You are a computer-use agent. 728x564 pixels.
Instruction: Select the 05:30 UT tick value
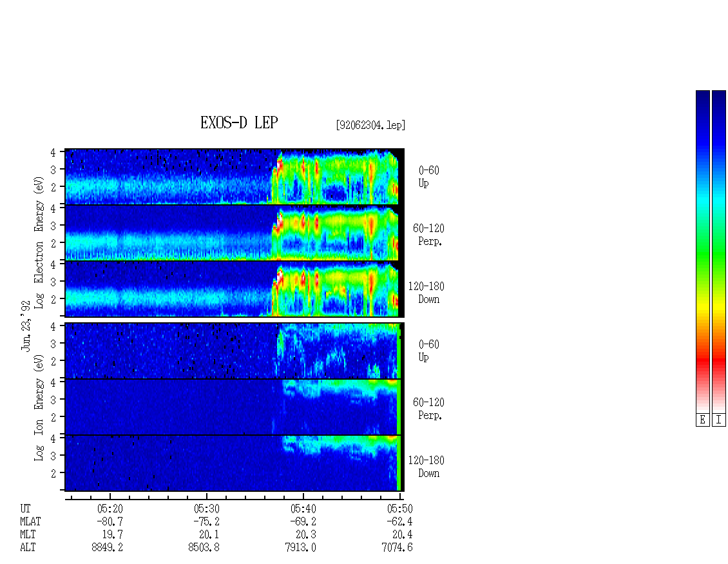[x=207, y=509]
